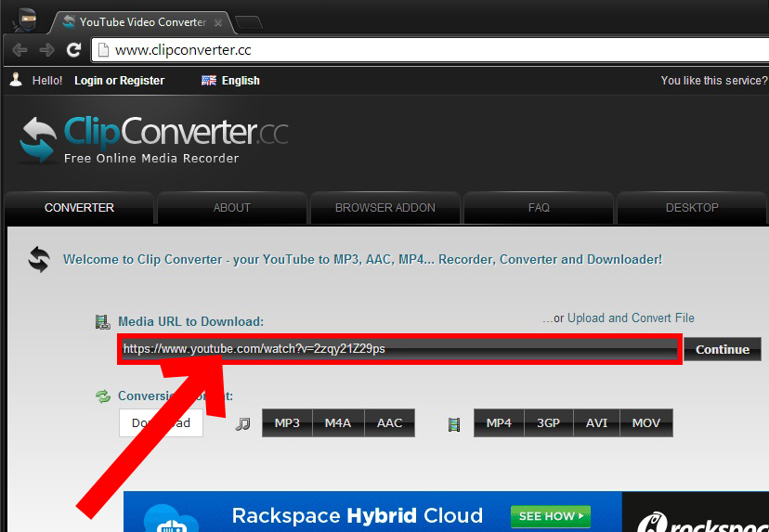Open the BROWSER ADDON tab
Screen dimensions: 769x532
(x=385, y=208)
